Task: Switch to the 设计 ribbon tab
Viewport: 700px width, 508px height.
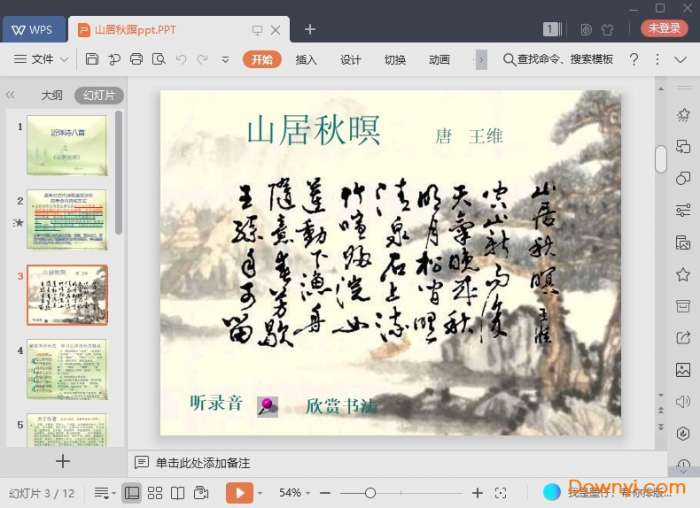Action: (350, 59)
